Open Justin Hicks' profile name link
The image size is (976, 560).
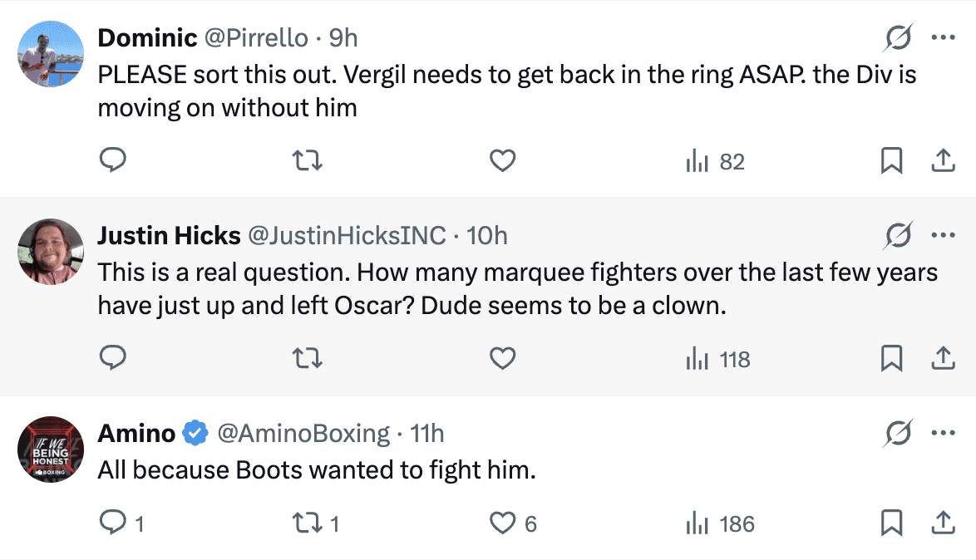pyautogui.click(x=169, y=236)
